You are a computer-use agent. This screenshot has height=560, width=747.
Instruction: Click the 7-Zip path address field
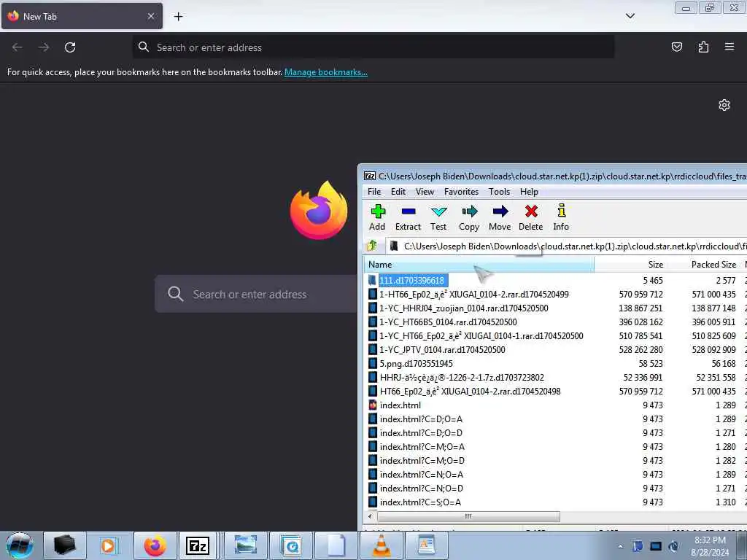click(567, 246)
